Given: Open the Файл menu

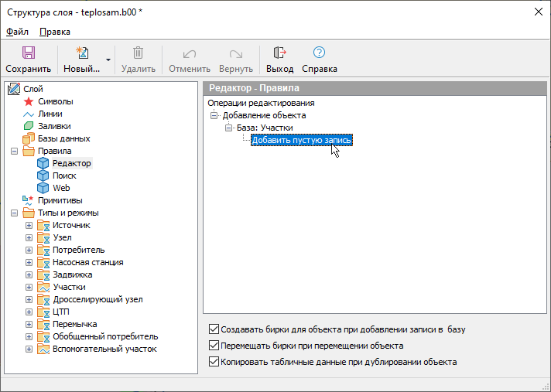Looking at the screenshot, I should click(17, 32).
